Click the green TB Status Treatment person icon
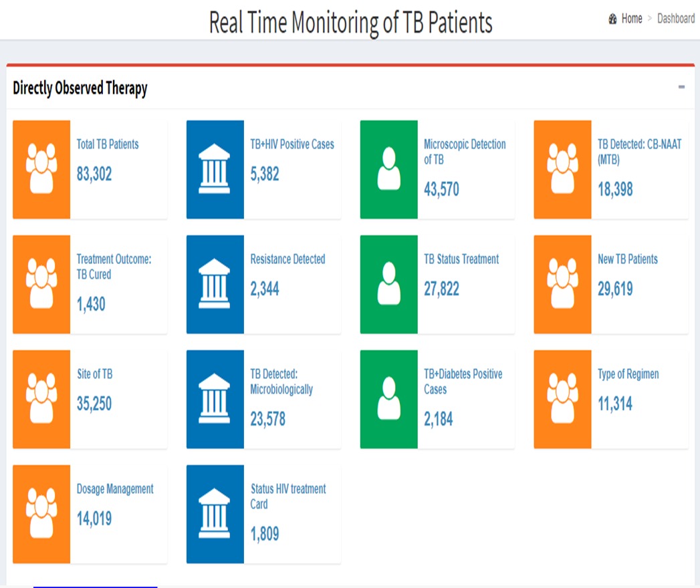 389,284
